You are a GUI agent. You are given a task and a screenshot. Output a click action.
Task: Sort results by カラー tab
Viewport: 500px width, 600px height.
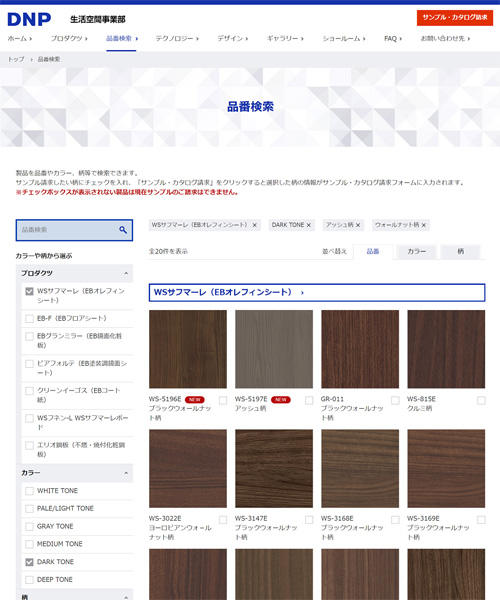[416, 251]
